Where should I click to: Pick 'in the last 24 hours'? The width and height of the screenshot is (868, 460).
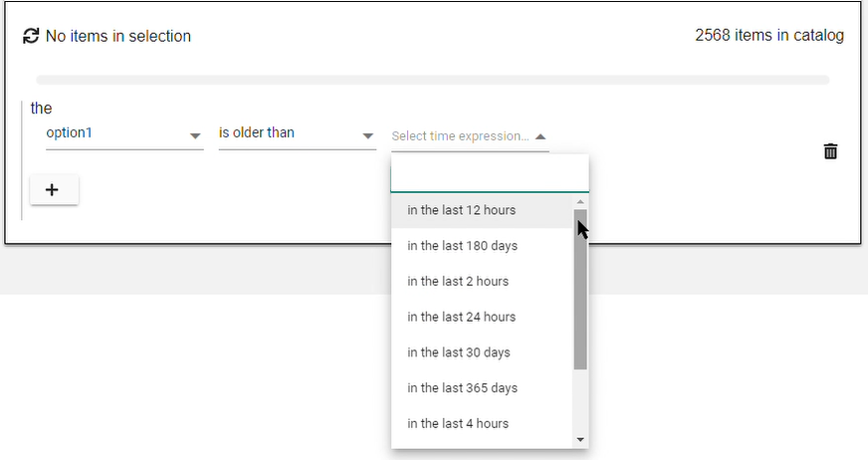pos(462,317)
